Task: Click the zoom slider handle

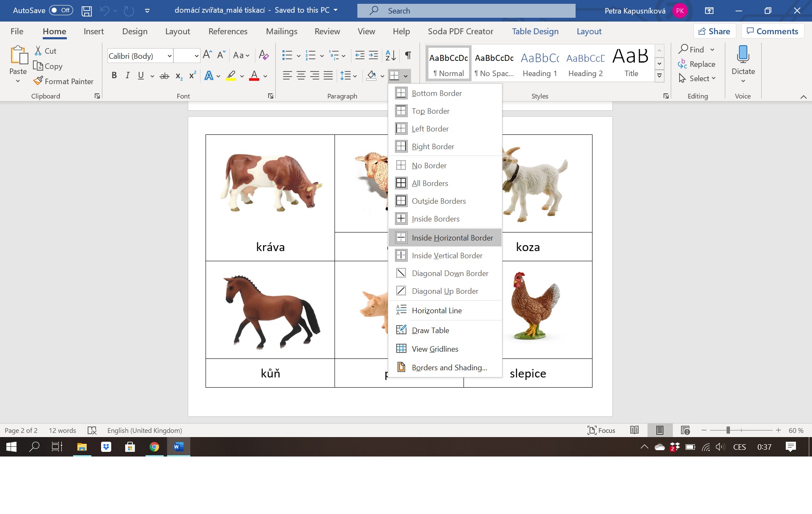Action: coord(728,430)
